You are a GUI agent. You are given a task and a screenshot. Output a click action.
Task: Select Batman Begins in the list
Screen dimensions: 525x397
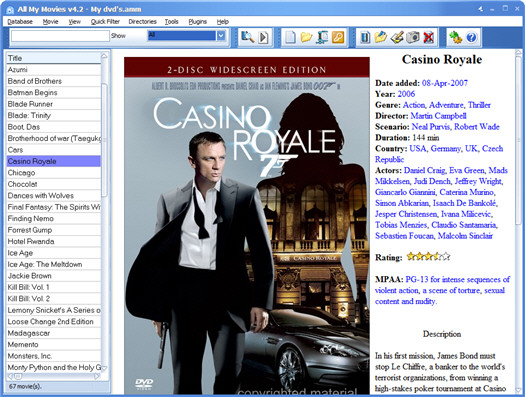click(54, 92)
